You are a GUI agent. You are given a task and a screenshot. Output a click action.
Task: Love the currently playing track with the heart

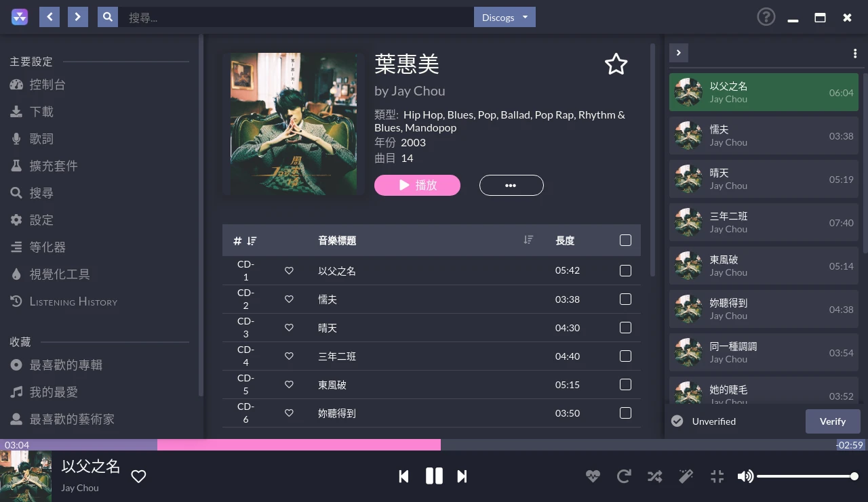point(138,476)
